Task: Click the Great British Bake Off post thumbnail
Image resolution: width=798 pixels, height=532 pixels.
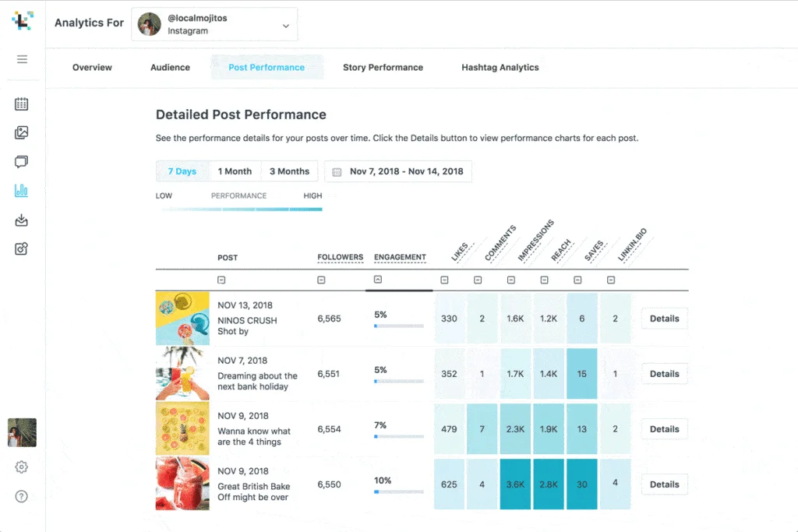Action: point(182,484)
